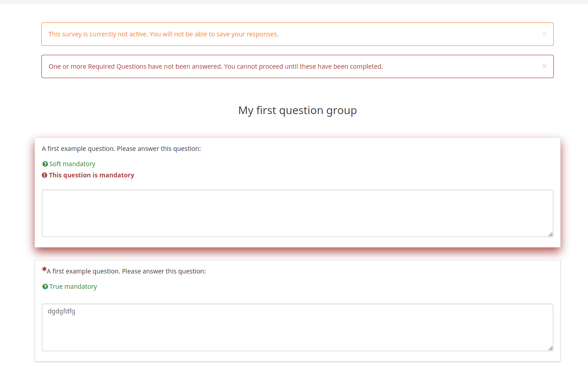Click the red exclamation error icon

pos(45,176)
